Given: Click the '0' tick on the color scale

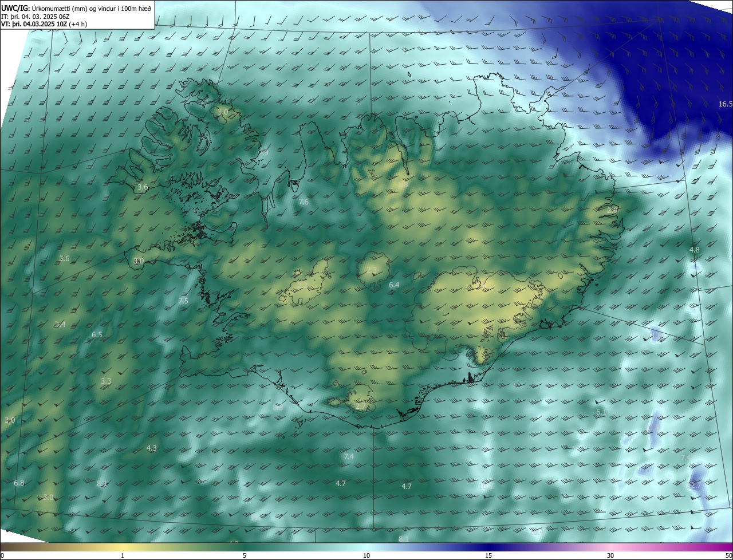Looking at the screenshot, I should point(2,555).
